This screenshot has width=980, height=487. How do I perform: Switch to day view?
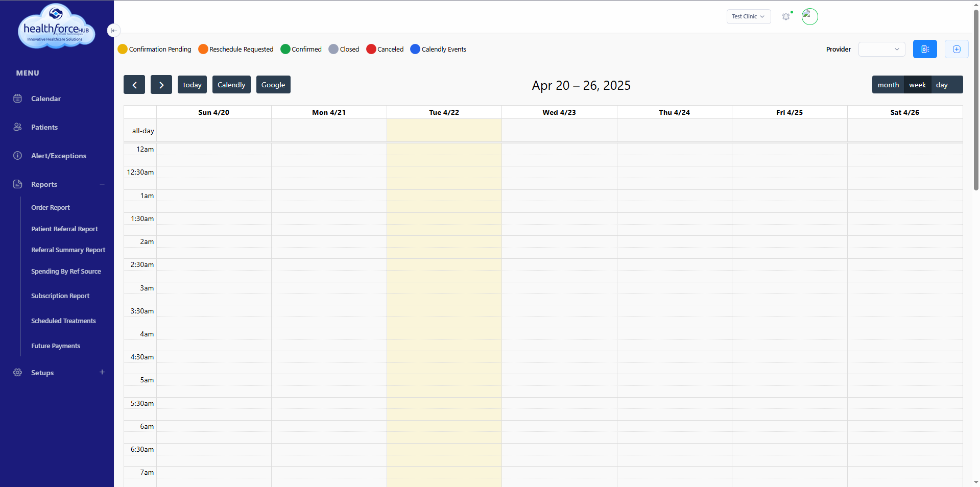(x=942, y=84)
